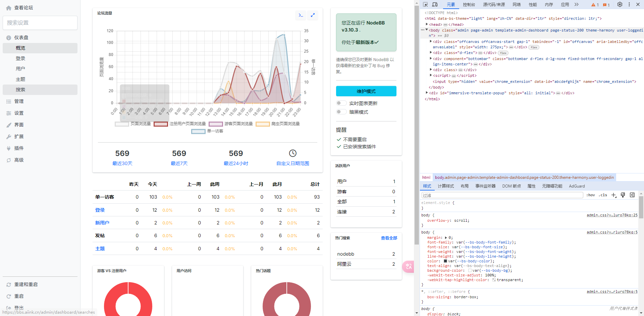Click the 重启 restart icon
644x316 pixels.
9,296
